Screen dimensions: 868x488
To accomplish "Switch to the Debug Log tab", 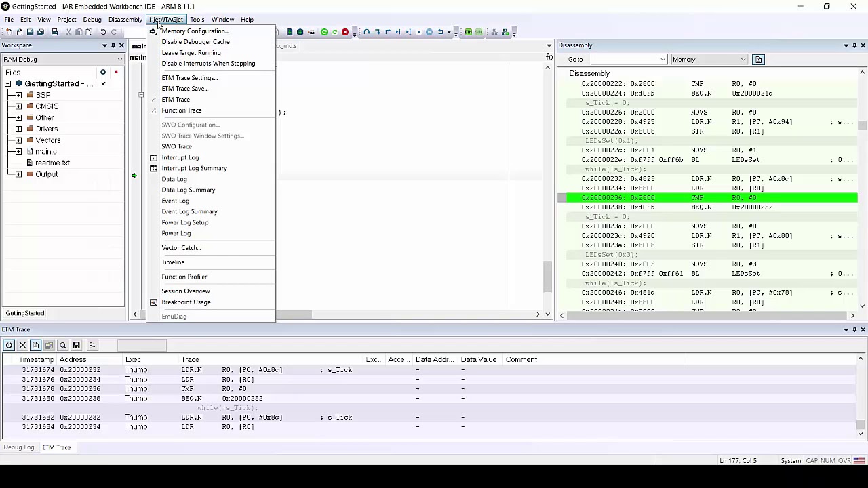I will click(x=19, y=447).
